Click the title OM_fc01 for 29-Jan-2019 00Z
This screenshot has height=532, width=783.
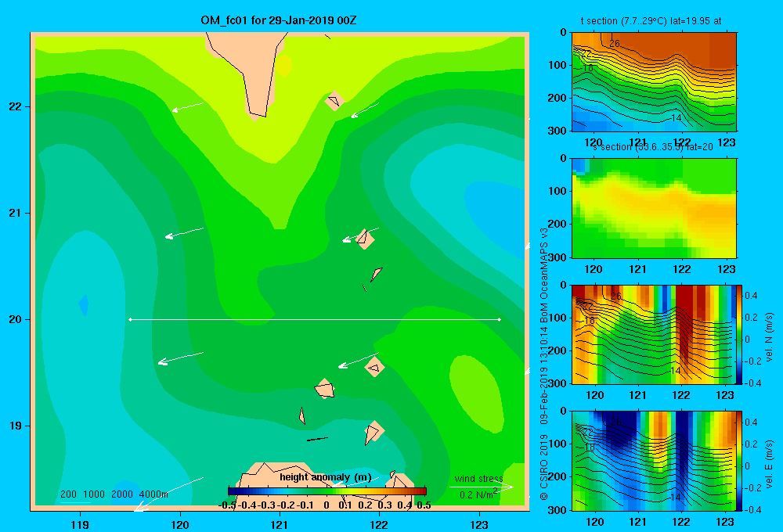(278, 20)
